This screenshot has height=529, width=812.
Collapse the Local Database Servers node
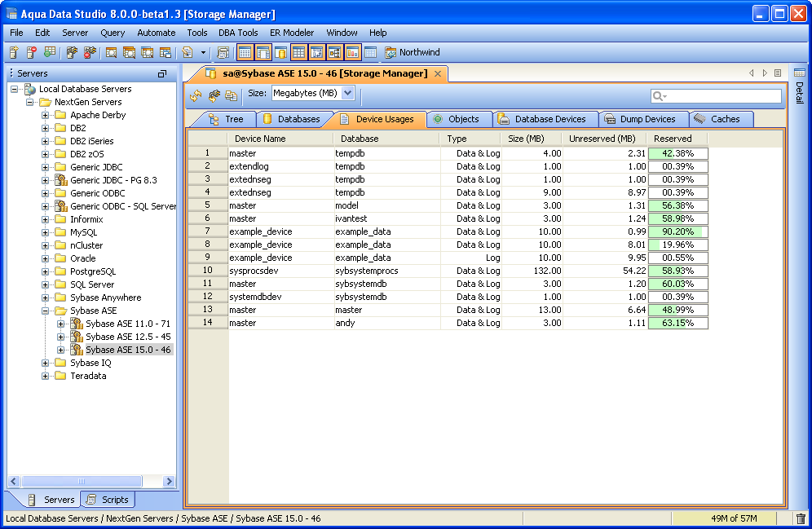(15, 89)
